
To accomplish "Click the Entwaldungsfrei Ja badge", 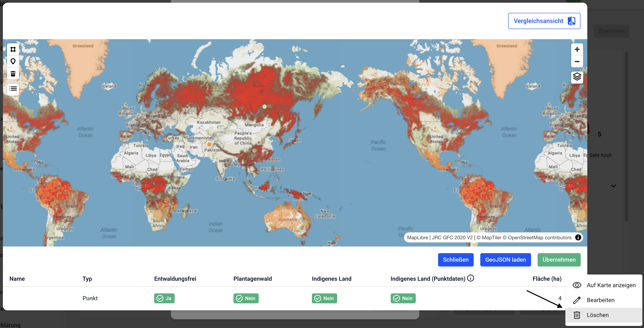I will [164, 298].
